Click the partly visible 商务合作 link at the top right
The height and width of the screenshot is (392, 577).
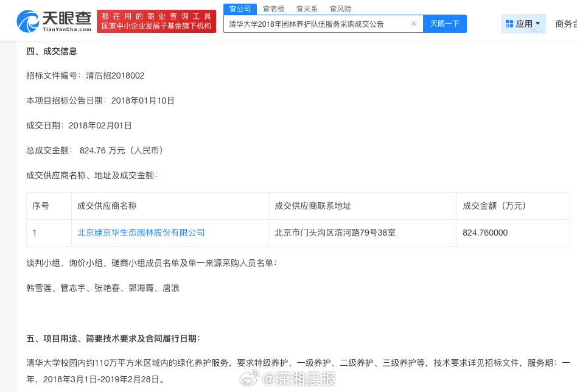[566, 24]
